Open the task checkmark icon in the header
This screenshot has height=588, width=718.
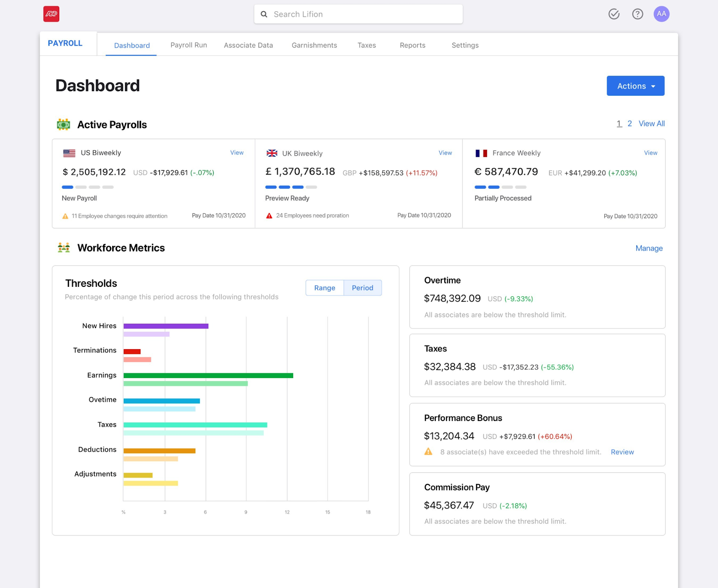(613, 14)
